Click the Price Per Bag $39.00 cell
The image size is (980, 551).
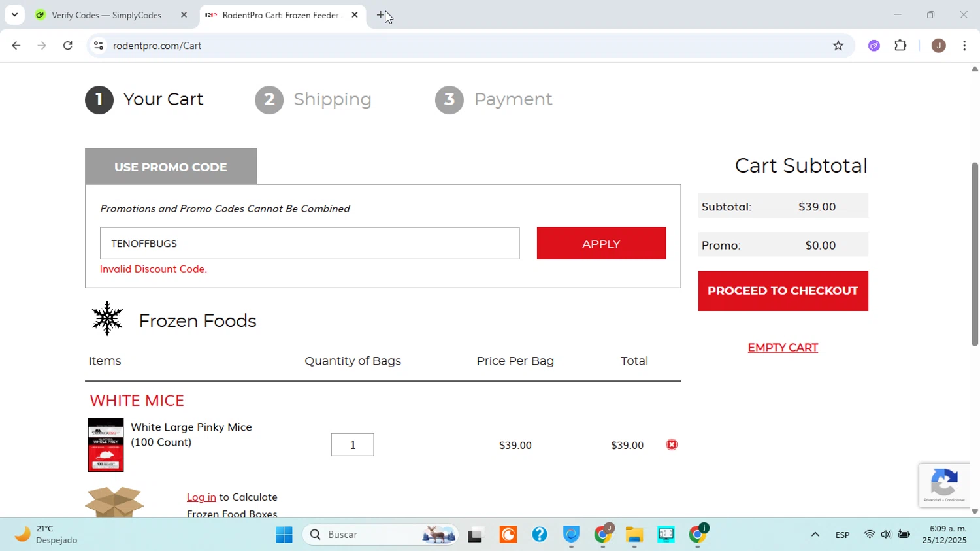click(515, 446)
